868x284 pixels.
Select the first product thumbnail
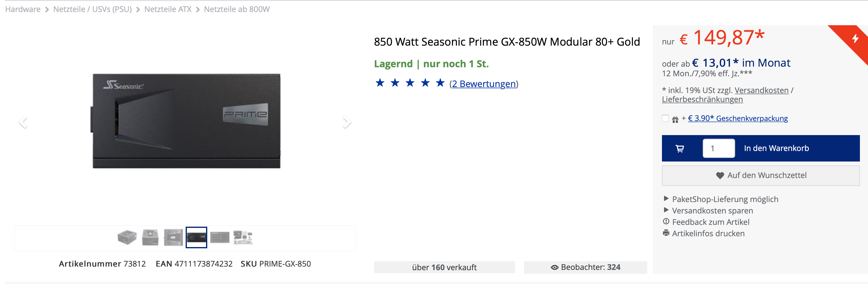[127, 237]
